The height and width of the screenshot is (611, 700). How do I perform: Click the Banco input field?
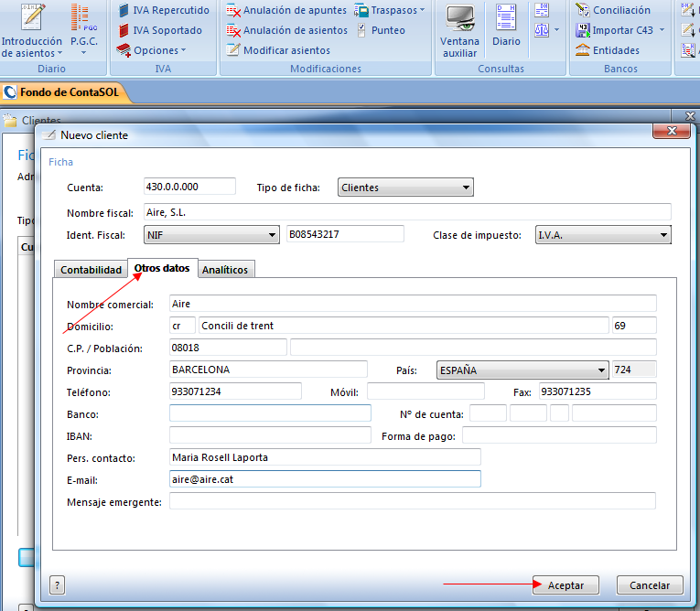(270, 413)
